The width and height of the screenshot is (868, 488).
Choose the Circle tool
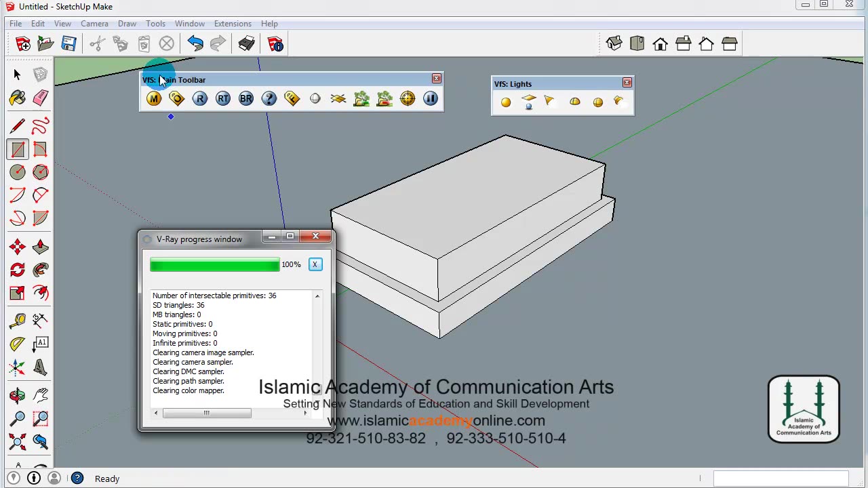(18, 172)
